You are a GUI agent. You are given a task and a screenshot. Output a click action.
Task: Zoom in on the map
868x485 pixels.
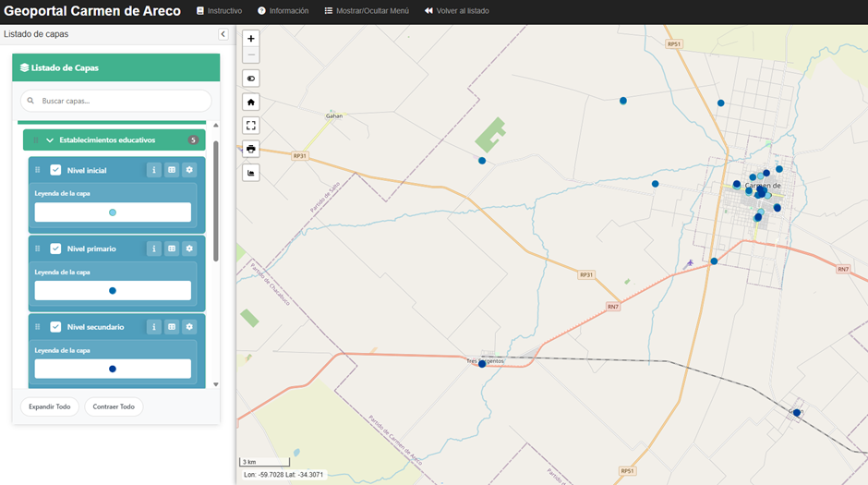click(251, 39)
